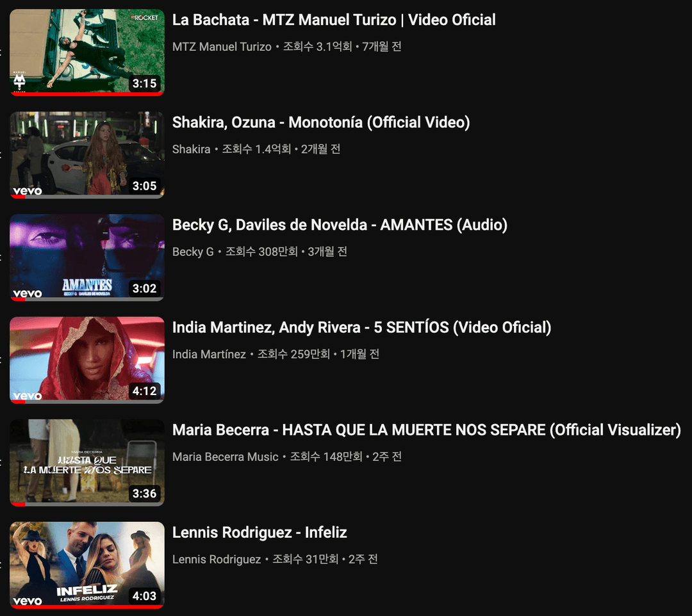Image resolution: width=692 pixels, height=616 pixels.
Task: Open Becky G channel name
Action: (x=193, y=252)
